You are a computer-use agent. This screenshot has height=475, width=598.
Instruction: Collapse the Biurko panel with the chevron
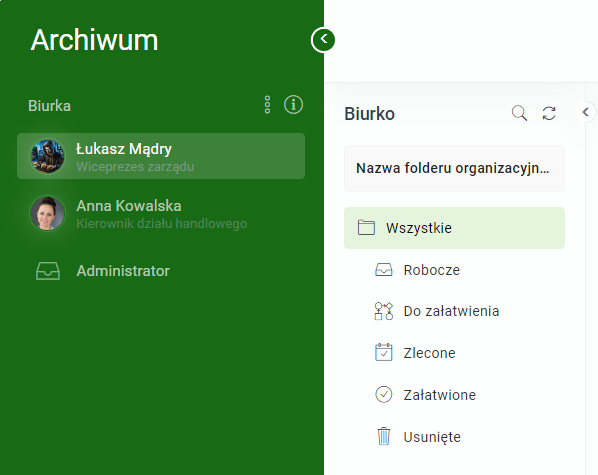point(586,112)
